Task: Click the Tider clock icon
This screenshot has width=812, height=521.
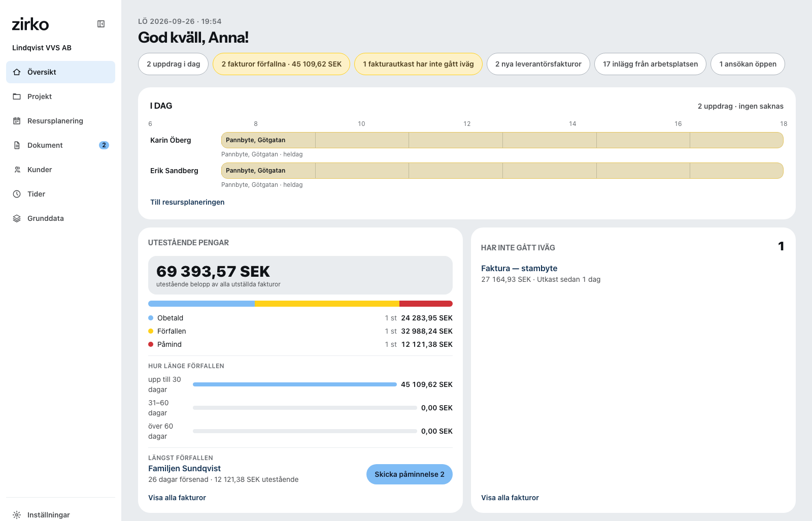Action: point(17,194)
